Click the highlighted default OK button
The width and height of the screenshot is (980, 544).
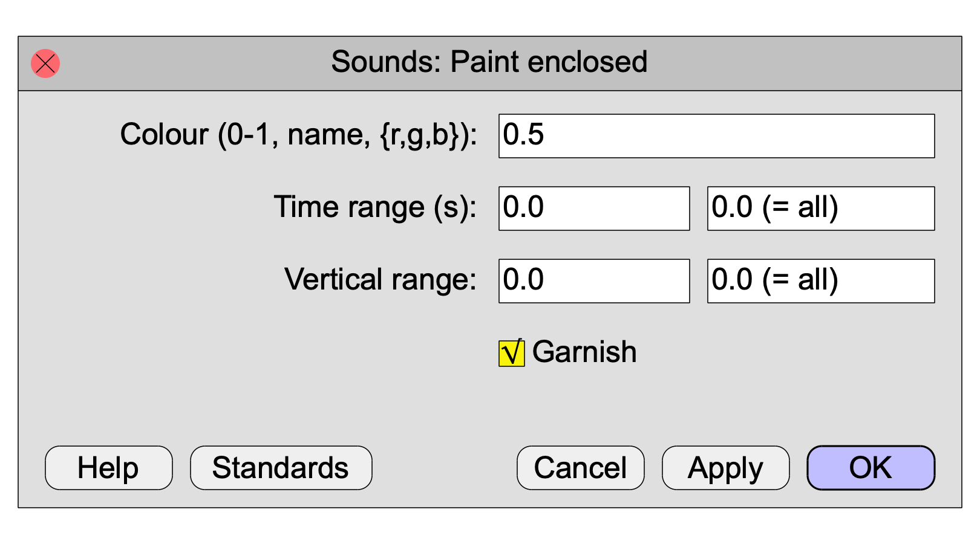(x=871, y=468)
